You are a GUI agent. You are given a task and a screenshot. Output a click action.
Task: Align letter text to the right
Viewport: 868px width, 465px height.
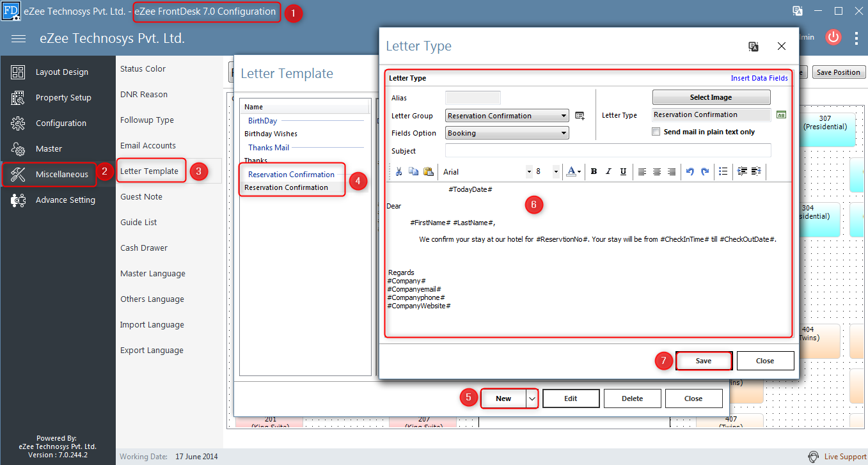[672, 171]
